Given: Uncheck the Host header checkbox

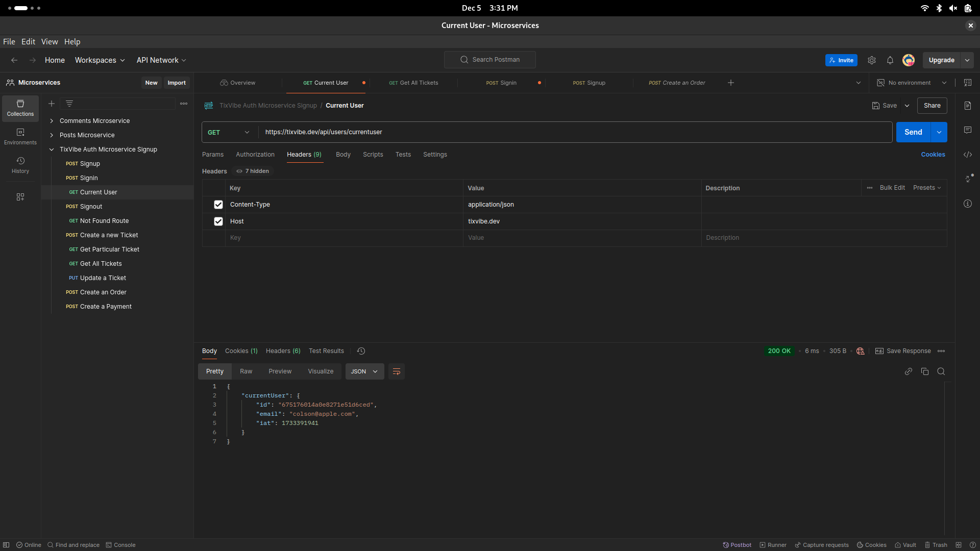Looking at the screenshot, I should [218, 221].
